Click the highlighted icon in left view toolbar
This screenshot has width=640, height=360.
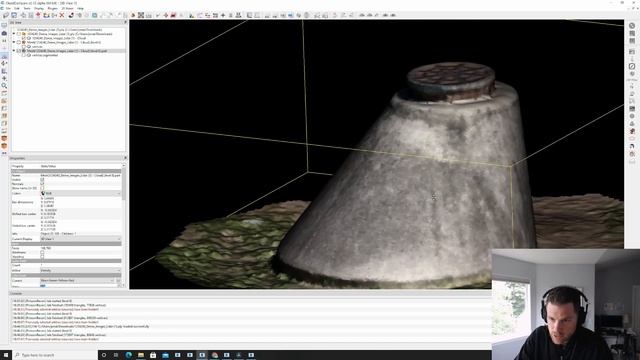[x=4, y=56]
